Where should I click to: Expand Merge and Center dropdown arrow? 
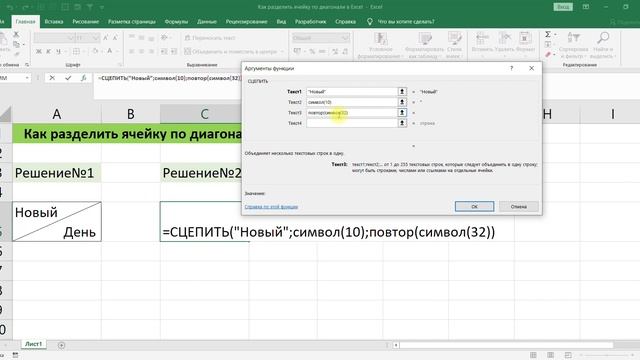(282, 51)
